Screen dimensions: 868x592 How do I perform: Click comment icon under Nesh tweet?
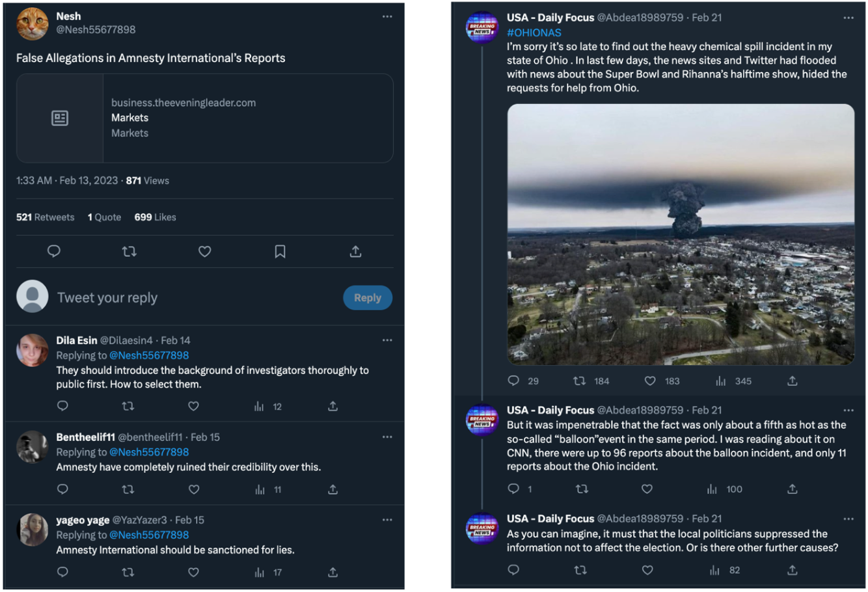[54, 252]
